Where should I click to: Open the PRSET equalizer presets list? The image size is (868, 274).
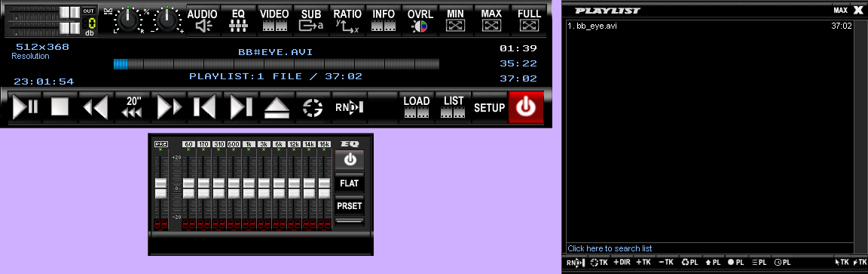(350, 206)
